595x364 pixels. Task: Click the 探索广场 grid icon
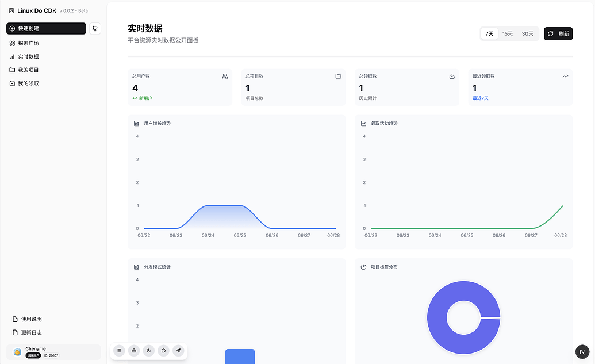[x=12, y=43]
